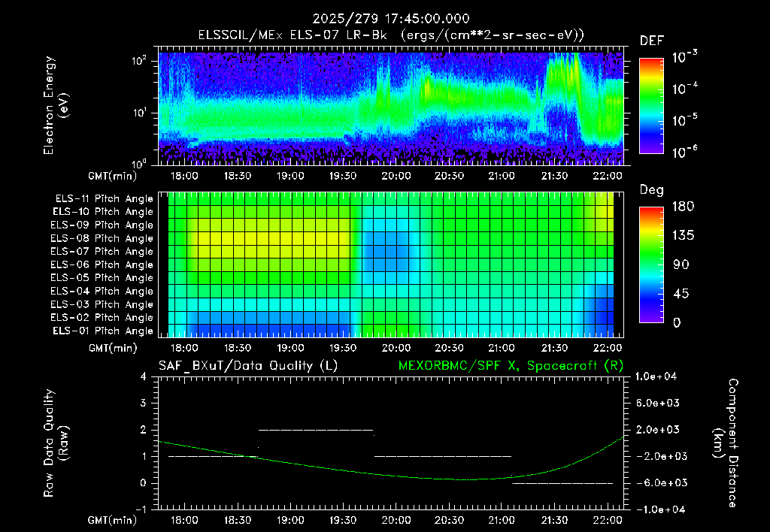Click the ELS-06 Pitch Angle row label
This screenshot has height=532, width=770.
102,264
